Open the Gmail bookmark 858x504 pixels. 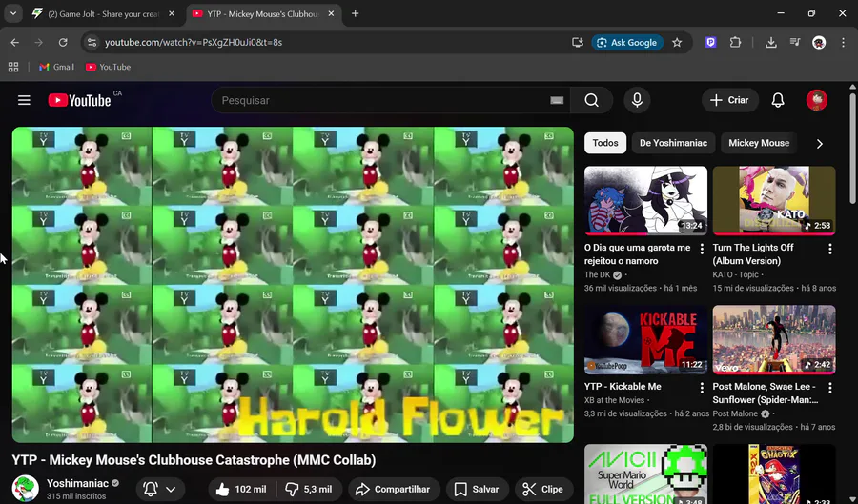click(56, 67)
